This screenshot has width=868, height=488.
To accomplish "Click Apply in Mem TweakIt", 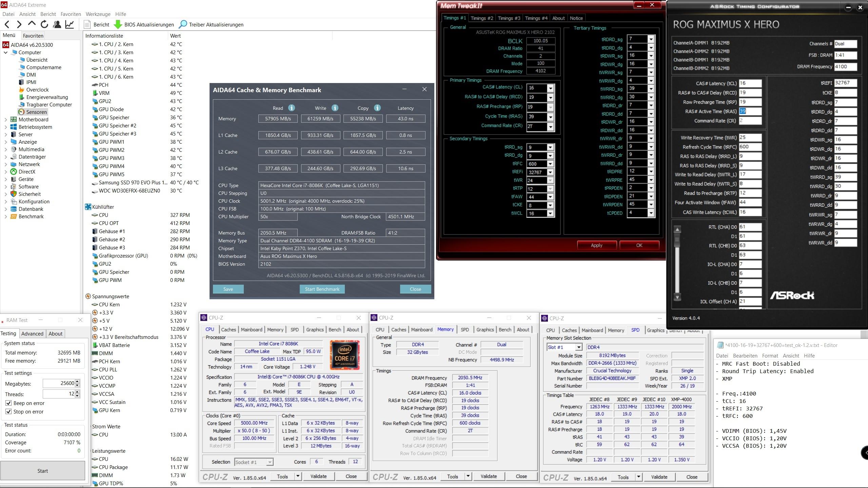I will point(597,245).
